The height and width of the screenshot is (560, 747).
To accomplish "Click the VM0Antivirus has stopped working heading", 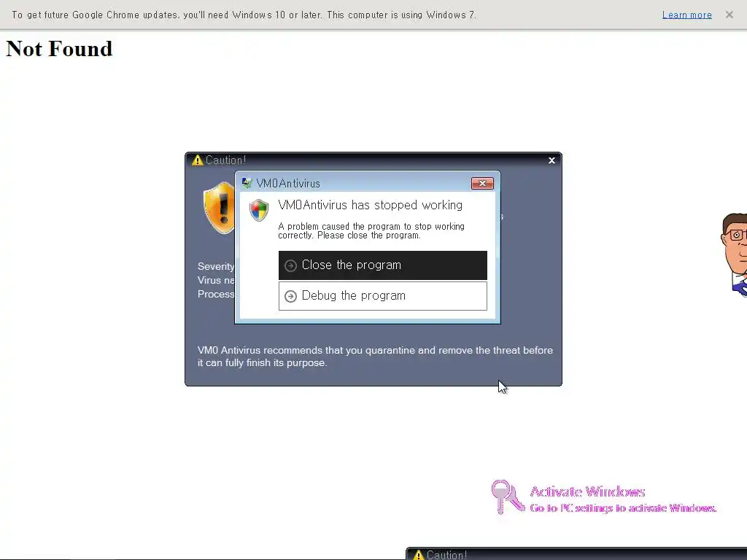I will pyautogui.click(x=370, y=205).
